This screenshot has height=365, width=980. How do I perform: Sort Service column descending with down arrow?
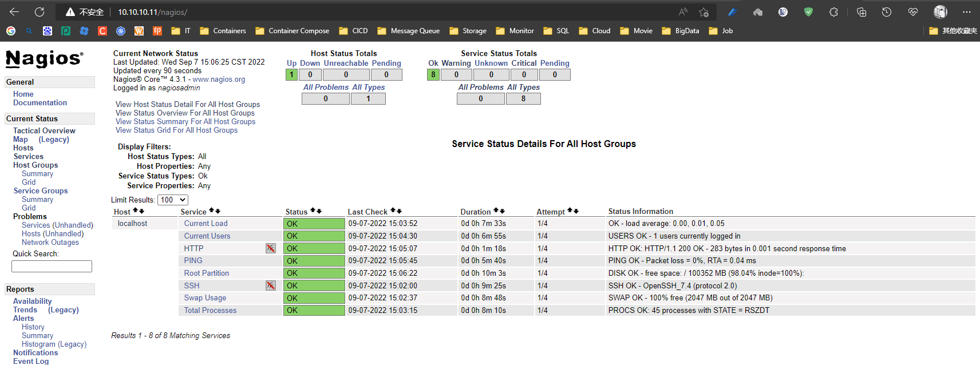218,211
